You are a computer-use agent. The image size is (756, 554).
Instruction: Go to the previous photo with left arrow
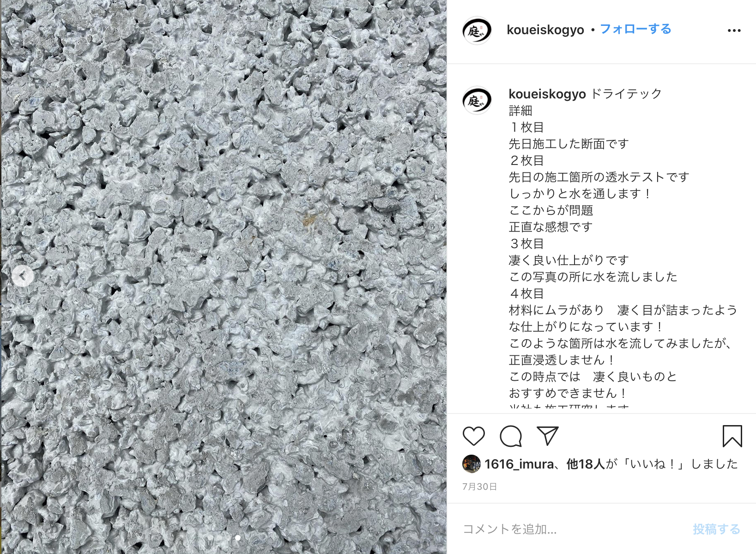[22, 276]
